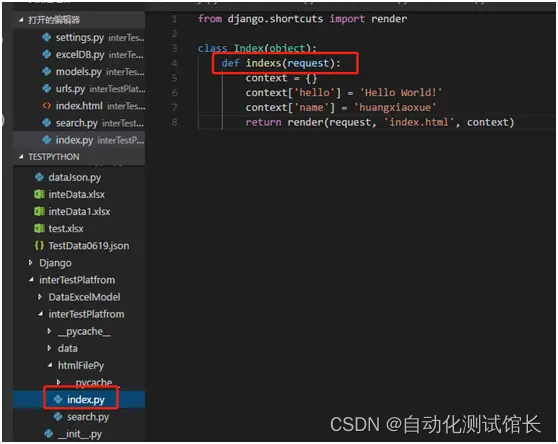This screenshot has width=558, height=444.
Task: Click the JSON braces icon beside TestData0619.json
Action: point(39,245)
